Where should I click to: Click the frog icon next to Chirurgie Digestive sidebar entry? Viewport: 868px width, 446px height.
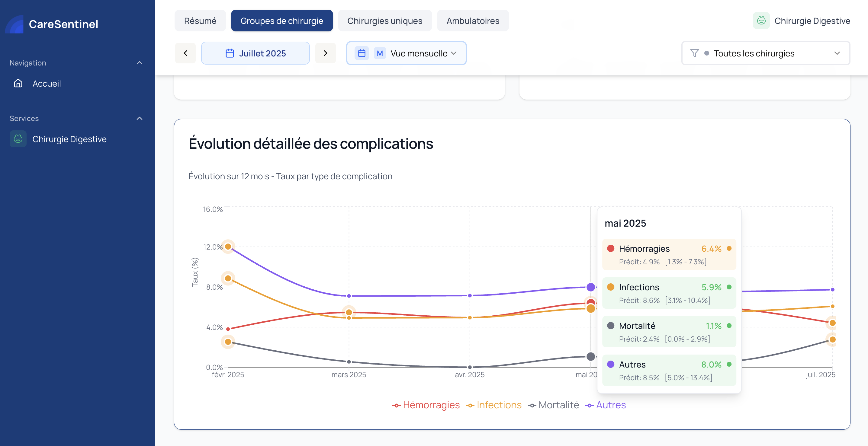(18, 139)
